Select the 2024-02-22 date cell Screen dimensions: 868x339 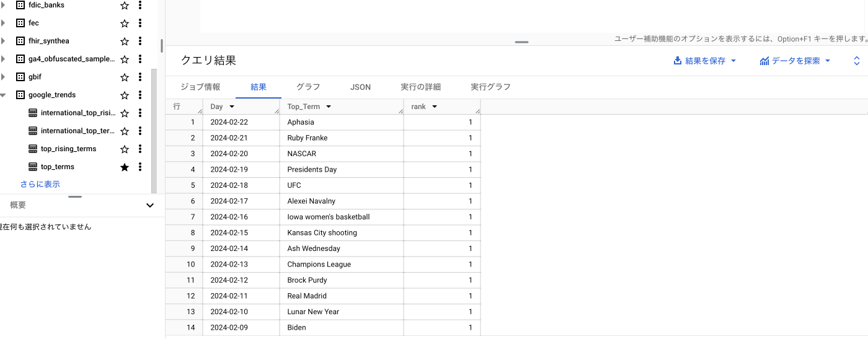point(241,122)
